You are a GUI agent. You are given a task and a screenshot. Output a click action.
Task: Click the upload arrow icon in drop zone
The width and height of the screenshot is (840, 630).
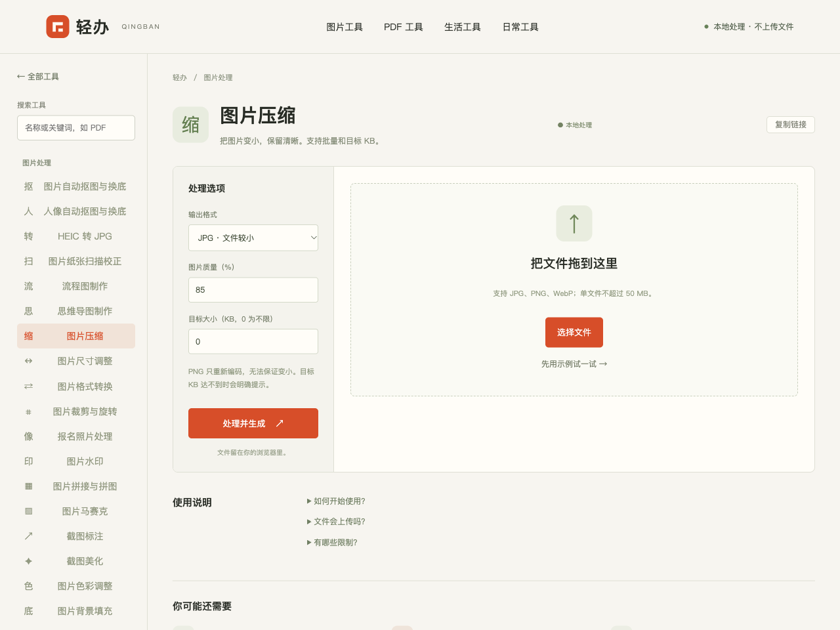point(574,223)
